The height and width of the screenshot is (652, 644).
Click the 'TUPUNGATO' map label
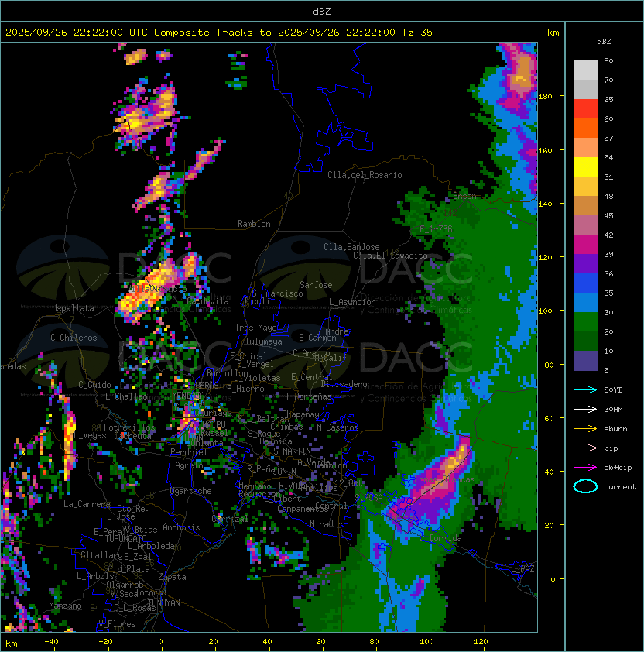click(x=125, y=539)
